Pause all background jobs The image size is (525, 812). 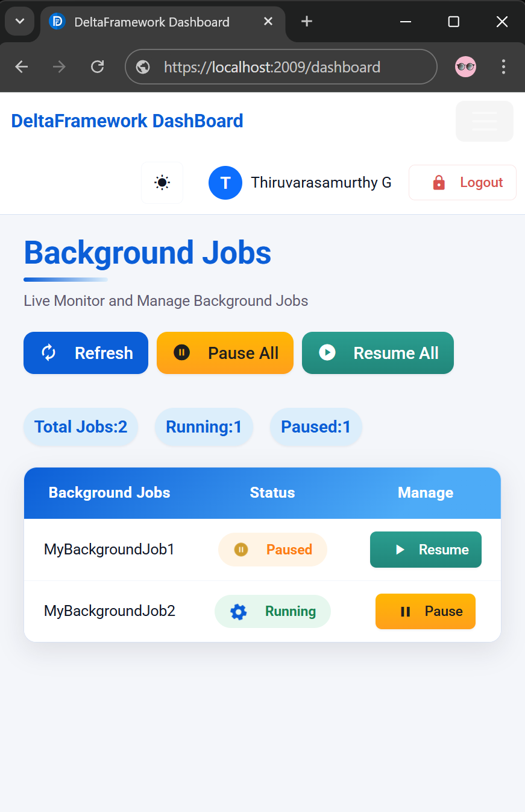click(x=225, y=353)
